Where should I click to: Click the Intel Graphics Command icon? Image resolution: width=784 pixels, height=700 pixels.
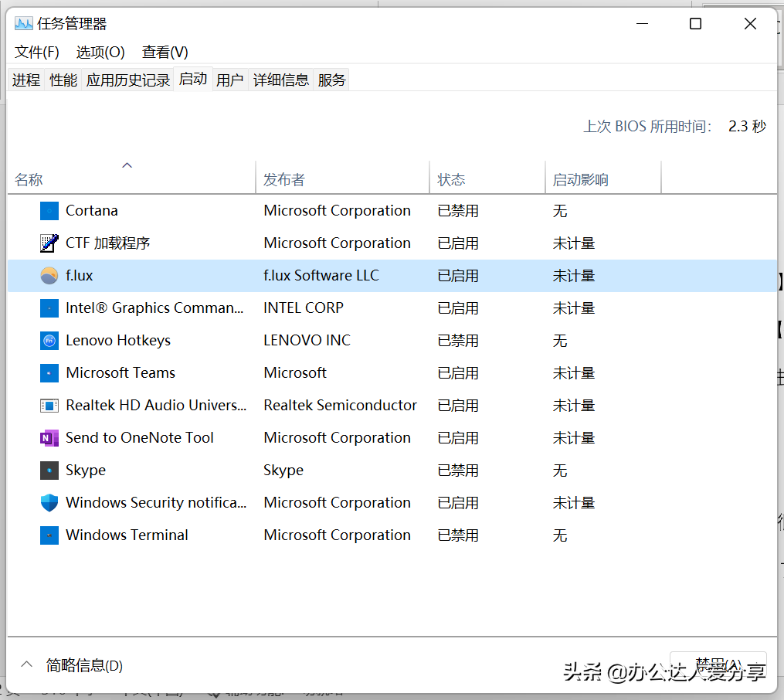[49, 308]
